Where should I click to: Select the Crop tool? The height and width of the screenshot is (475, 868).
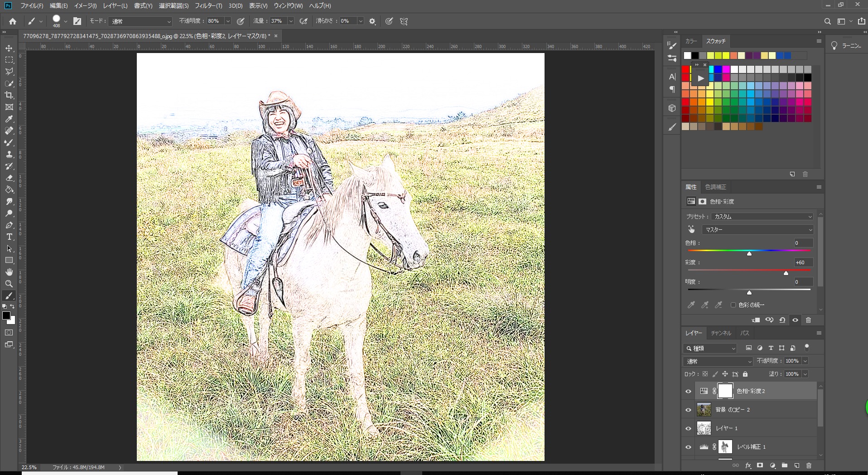9,95
